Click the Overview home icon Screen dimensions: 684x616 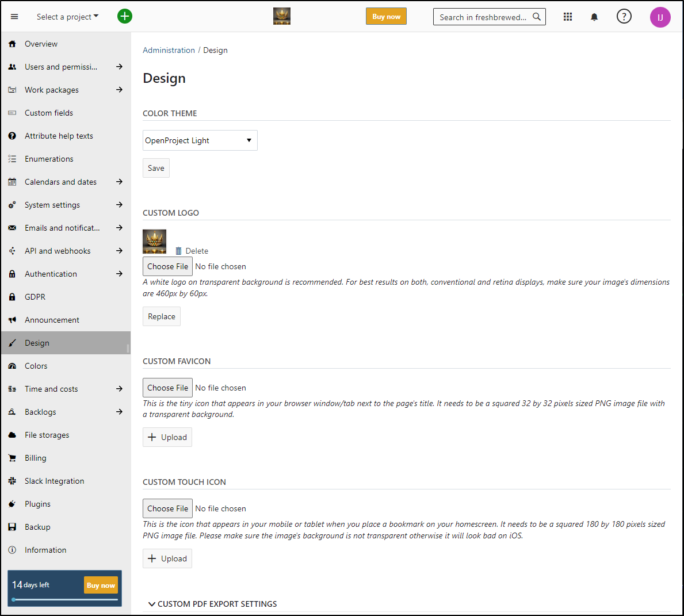(12, 44)
